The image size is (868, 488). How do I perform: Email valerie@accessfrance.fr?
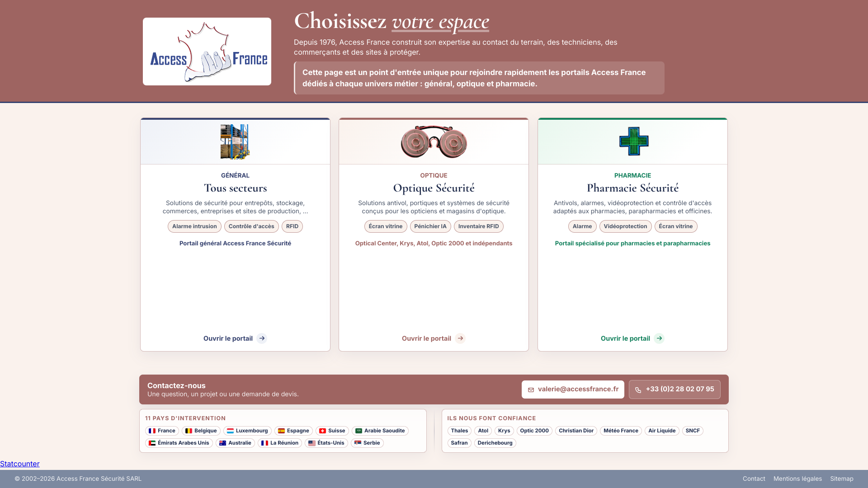(573, 389)
